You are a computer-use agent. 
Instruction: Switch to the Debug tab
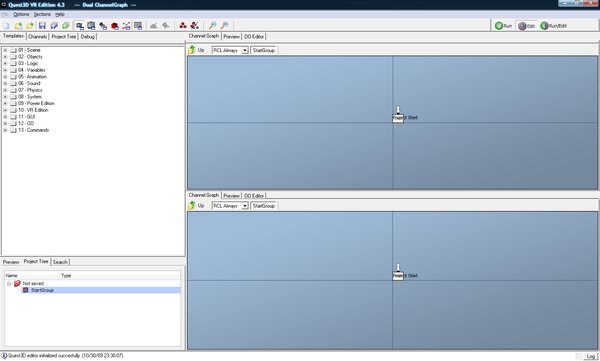pyautogui.click(x=88, y=36)
